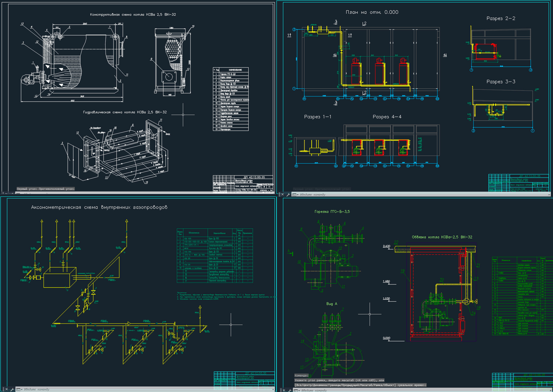
Task: Close the command line in the plan viewport
Action: pos(283,194)
